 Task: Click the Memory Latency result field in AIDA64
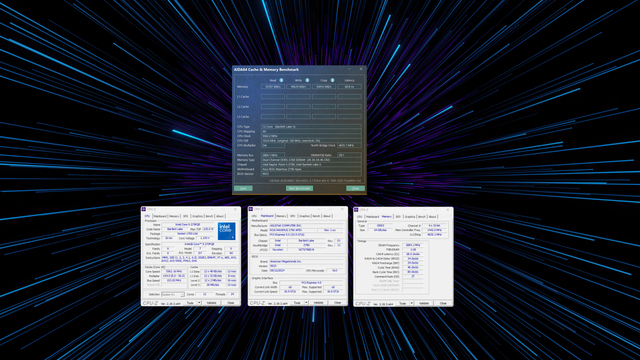pos(349,87)
